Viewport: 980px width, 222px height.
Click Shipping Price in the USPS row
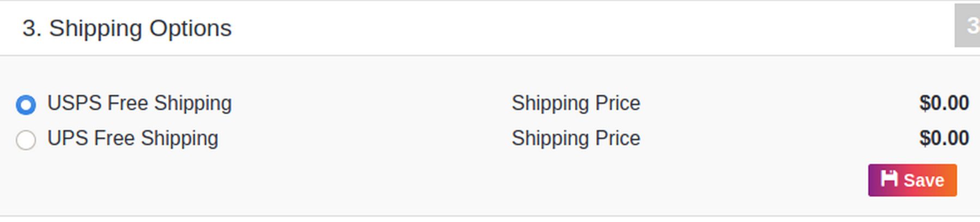pyautogui.click(x=575, y=103)
